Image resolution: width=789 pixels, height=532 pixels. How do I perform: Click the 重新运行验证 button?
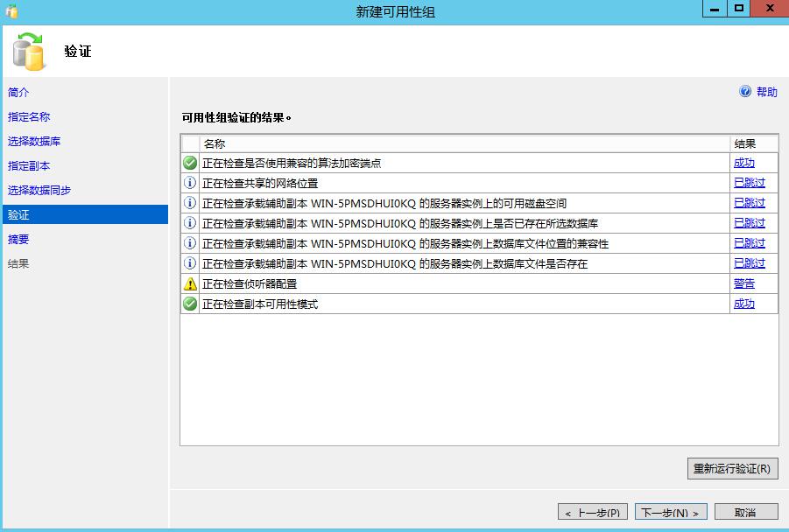[731, 468]
